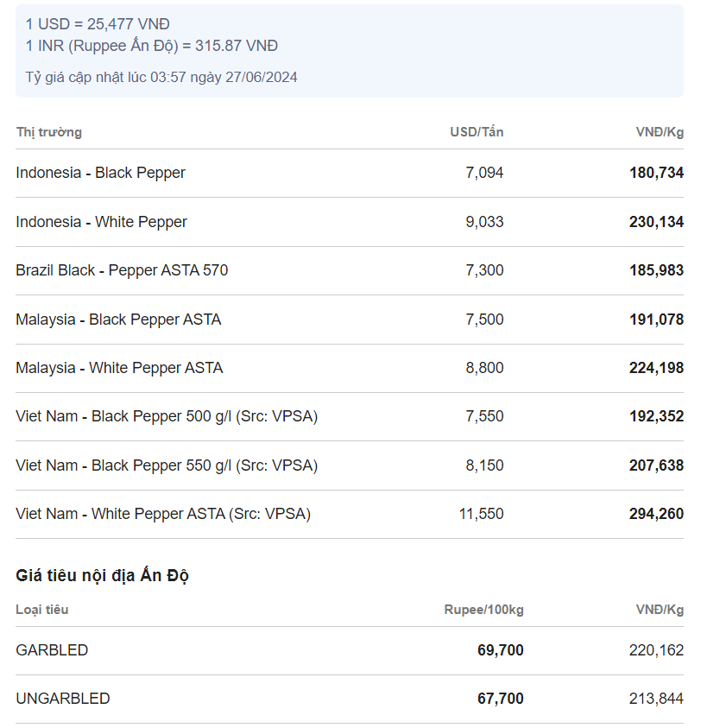
Task: Select Viet Nam White Pepper ASTA row
Action: click(x=349, y=514)
